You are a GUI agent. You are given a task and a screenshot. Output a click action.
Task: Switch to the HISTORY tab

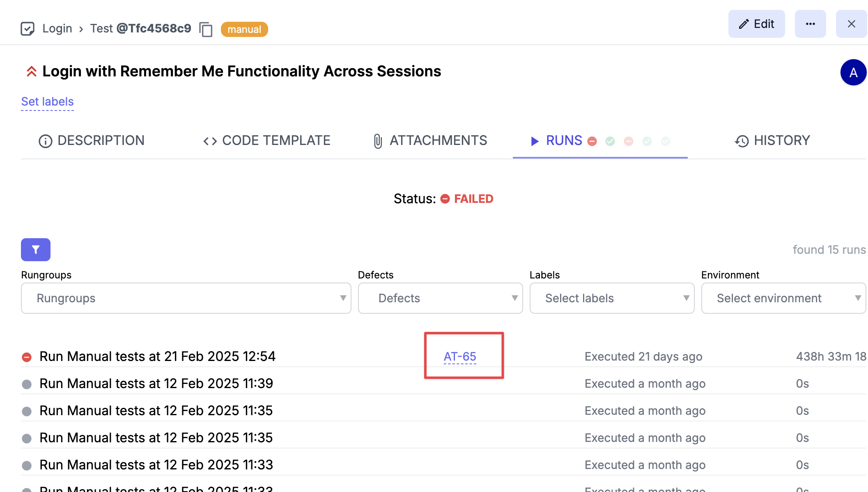tap(772, 141)
